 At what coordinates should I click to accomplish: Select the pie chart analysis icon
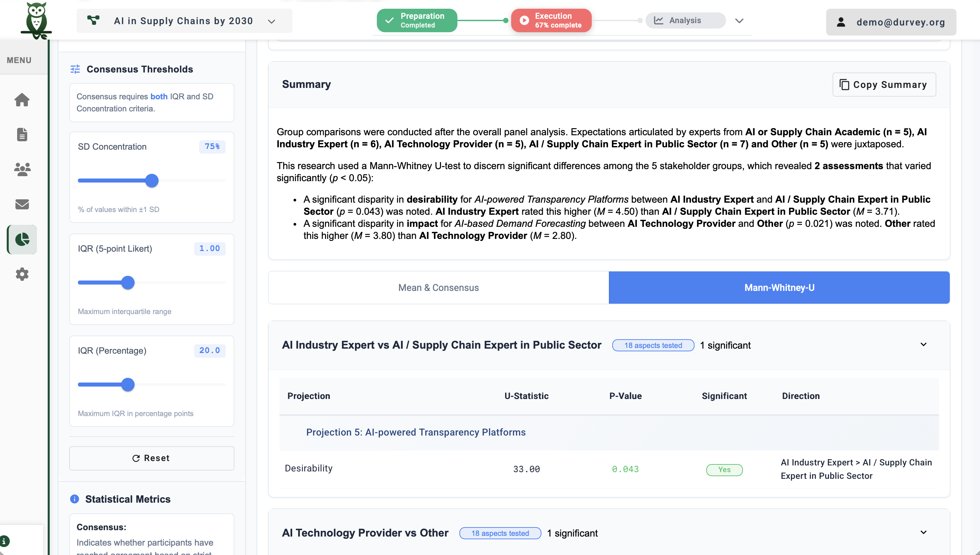22,239
